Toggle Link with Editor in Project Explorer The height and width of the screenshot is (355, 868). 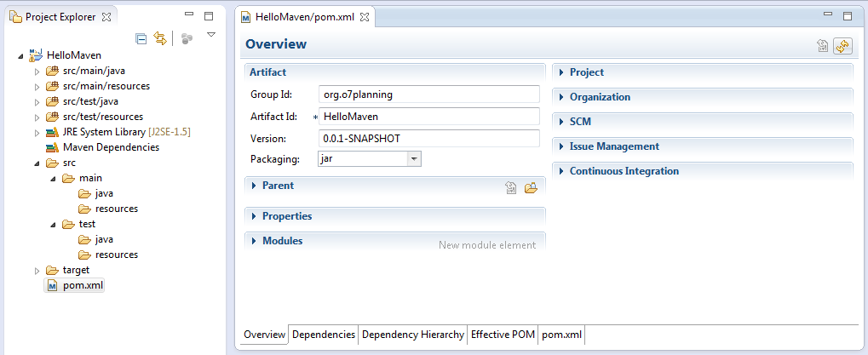[x=160, y=38]
